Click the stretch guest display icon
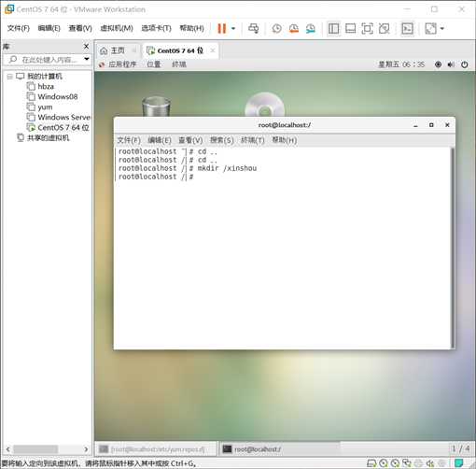Viewport: 476px width, 469px height. (431, 29)
